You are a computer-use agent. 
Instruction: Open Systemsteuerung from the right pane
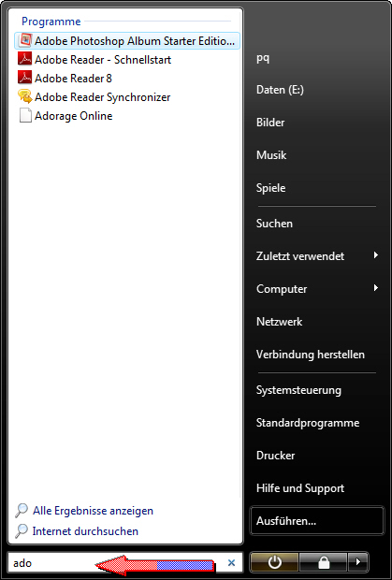coord(298,390)
